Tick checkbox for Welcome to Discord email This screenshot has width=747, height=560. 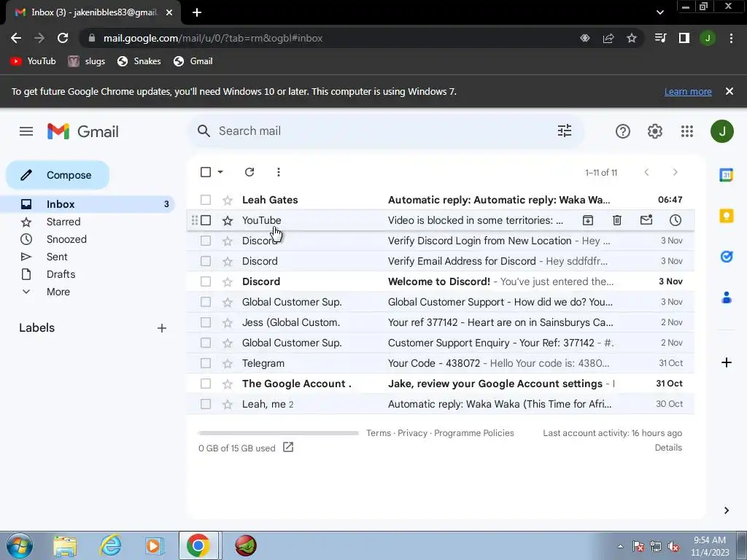[x=206, y=281]
